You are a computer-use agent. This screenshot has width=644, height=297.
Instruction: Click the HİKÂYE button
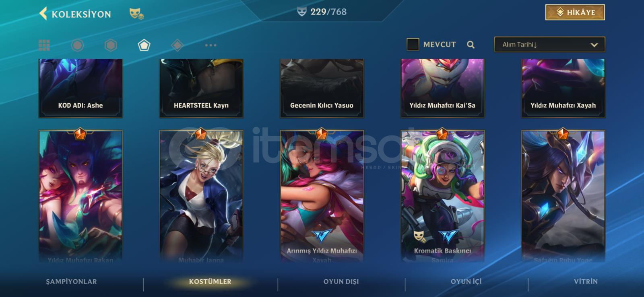coord(575,12)
